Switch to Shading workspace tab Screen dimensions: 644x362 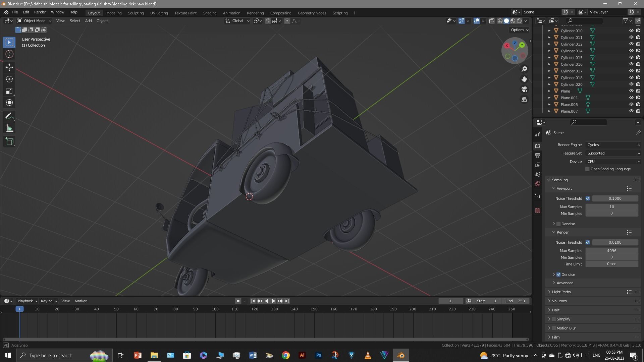[x=210, y=13]
